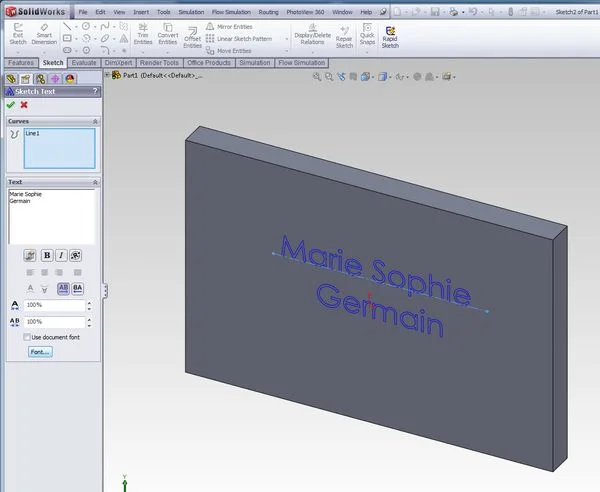Screen dimensions: 600x492
Task: Click the Font... button
Action: [40, 352]
